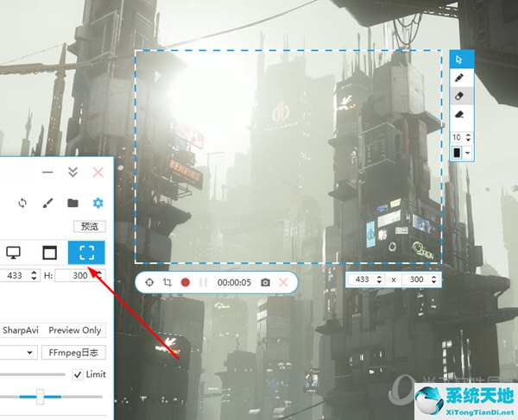
Task: Start recording with the red record button
Action: pos(186,282)
